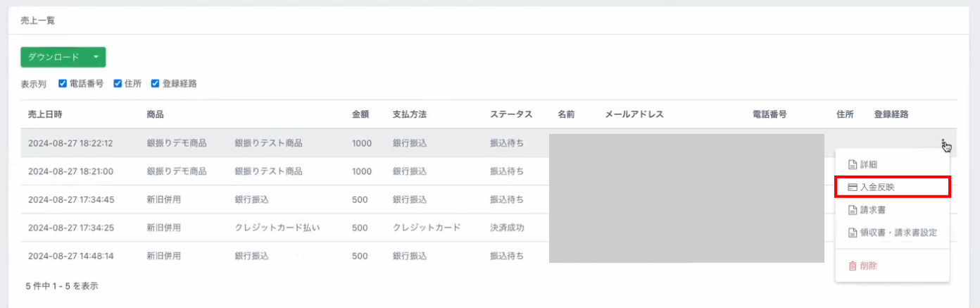Click the card icon beside 入金反映
The image size is (980, 308).
[852, 187]
